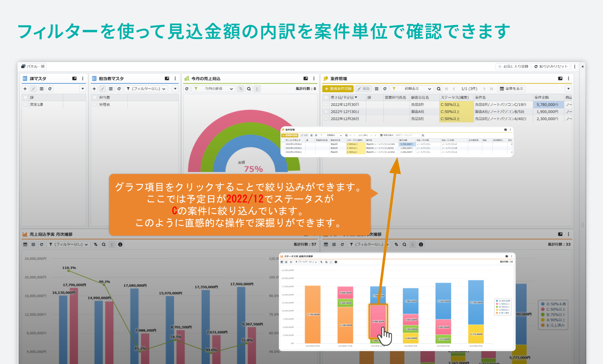This screenshot has height=364, width=603.
Task: Open the search magnifier icon in 案件管理 toolbar
Action: pyautogui.click(x=438, y=89)
